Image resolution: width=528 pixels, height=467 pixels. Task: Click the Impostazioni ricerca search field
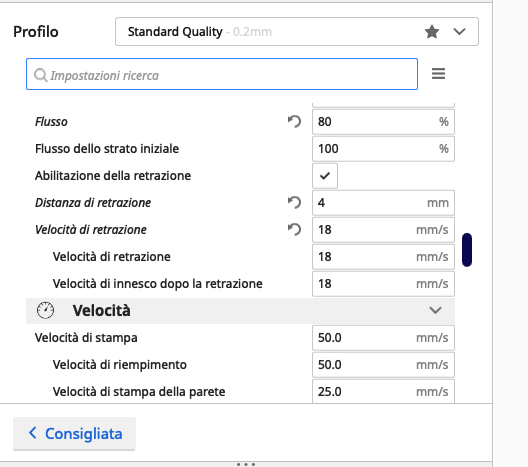click(x=222, y=74)
